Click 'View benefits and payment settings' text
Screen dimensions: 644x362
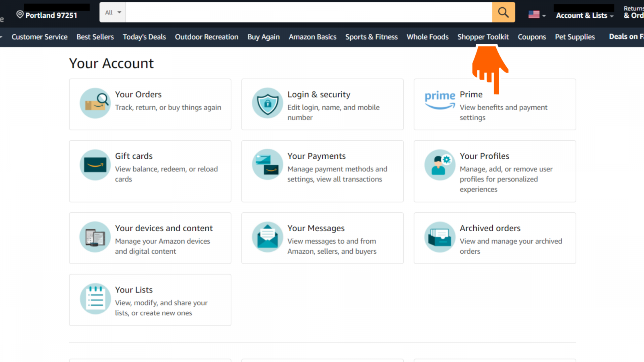[x=504, y=112]
